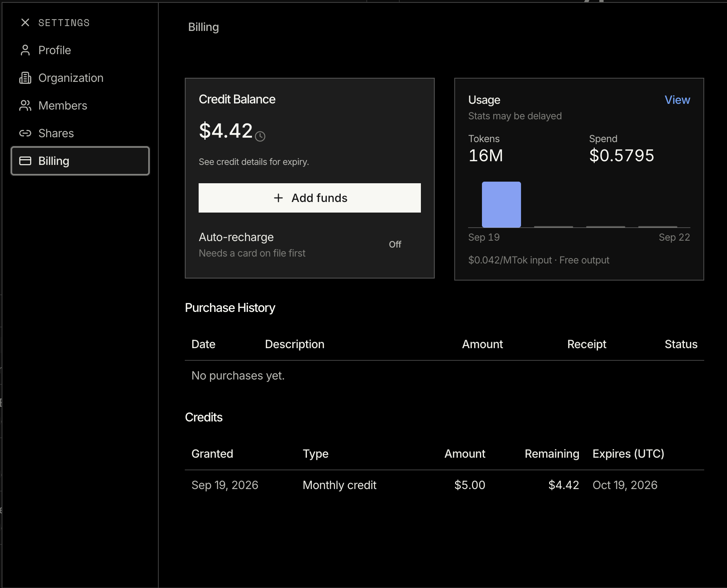Click the Profile person icon
This screenshot has width=727, height=588.
click(x=25, y=50)
